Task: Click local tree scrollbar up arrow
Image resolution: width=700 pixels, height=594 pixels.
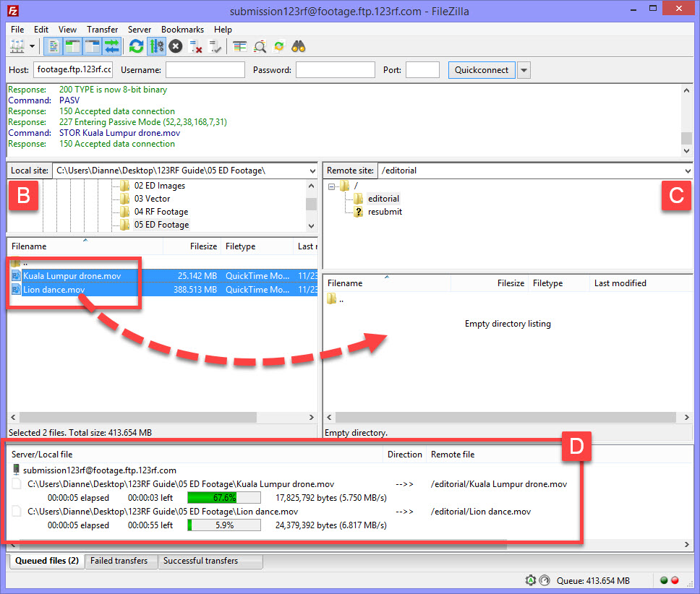Action: point(311,186)
